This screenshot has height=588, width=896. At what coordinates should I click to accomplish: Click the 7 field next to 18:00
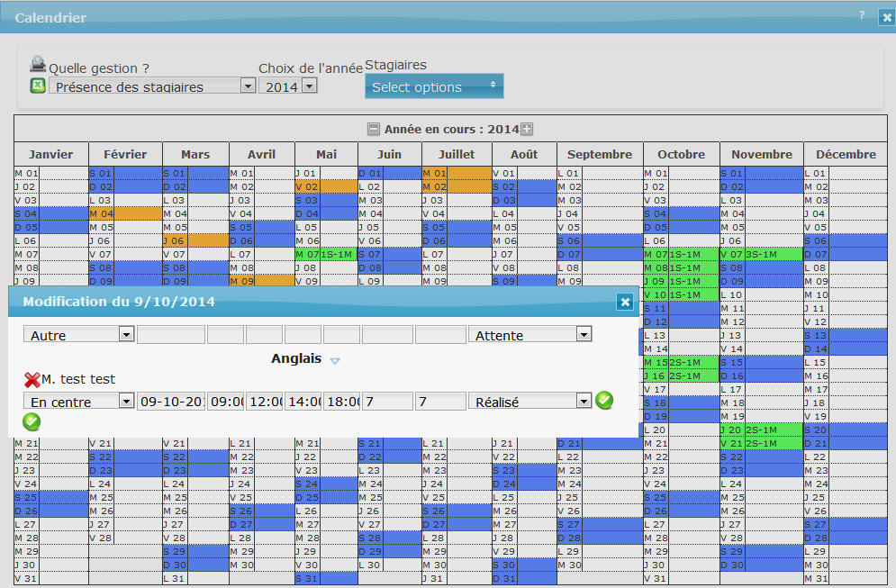387,401
